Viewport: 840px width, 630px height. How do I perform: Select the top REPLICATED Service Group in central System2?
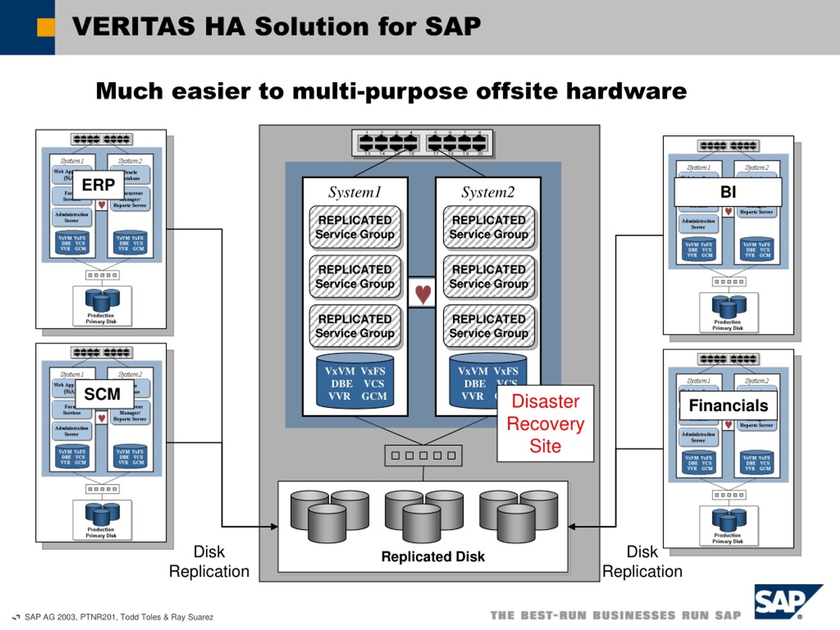point(489,227)
